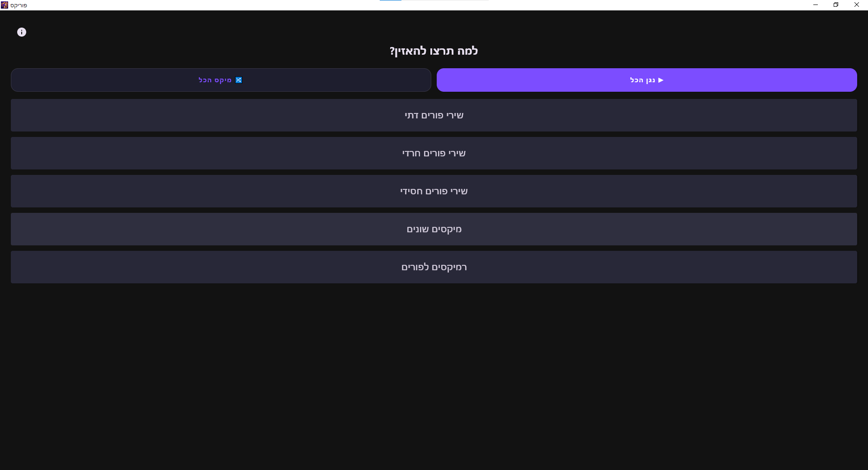Click the blue shuffle icon in מיקס הכל
This screenshot has height=470, width=868.
(x=239, y=80)
